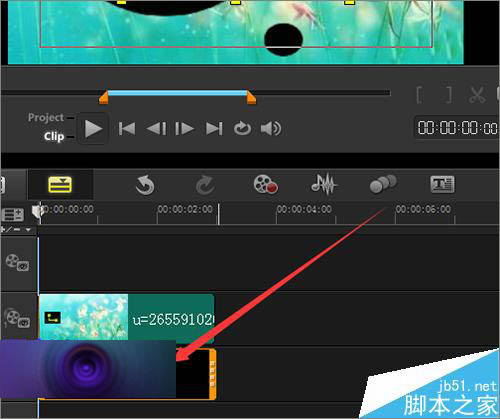Click the clip name u=26559102

(173, 320)
